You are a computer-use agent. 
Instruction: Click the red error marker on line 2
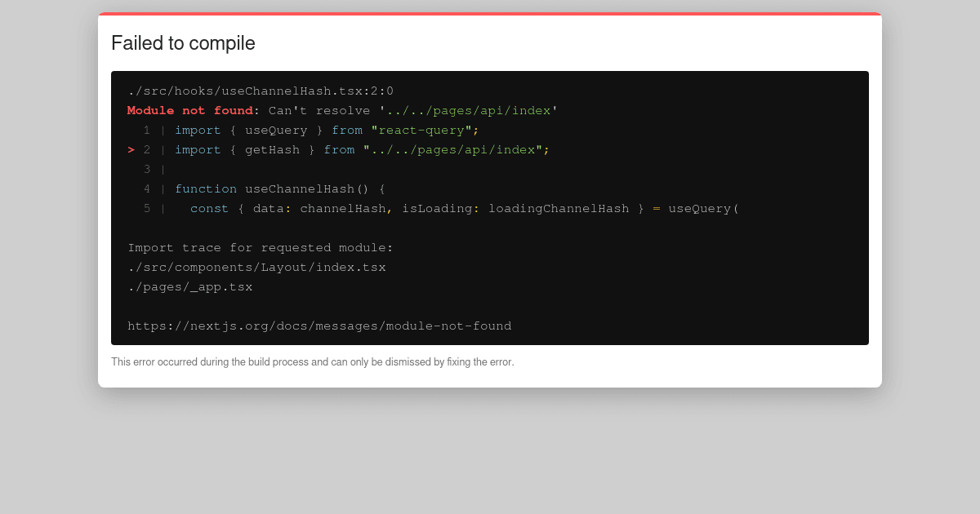131,149
